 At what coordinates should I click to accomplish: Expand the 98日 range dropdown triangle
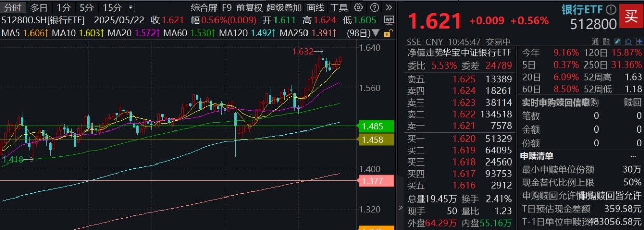tap(376, 34)
